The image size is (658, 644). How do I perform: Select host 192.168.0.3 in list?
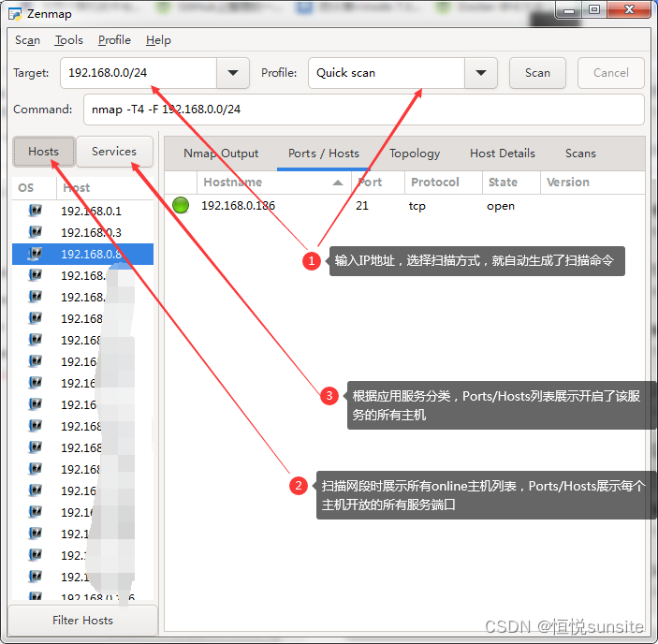82,232
